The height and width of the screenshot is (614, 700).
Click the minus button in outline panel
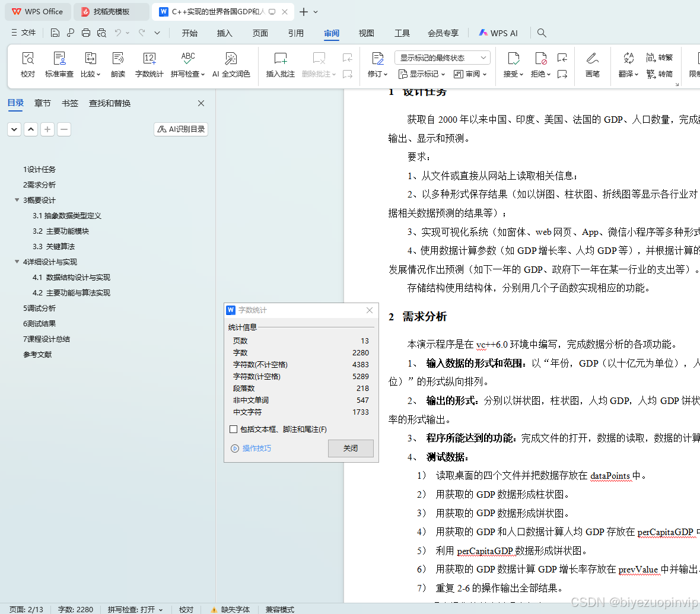click(64, 129)
